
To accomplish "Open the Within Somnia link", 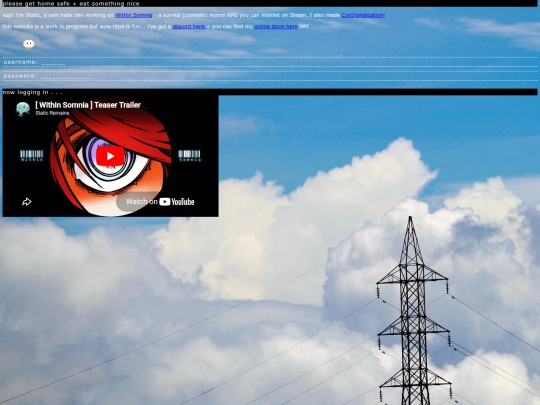I will (x=133, y=15).
